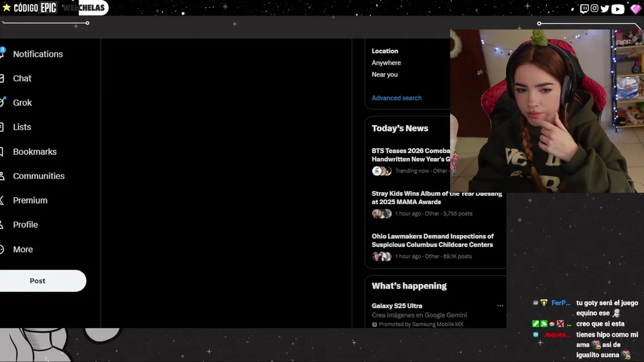644x362 pixels.
Task: Click avatars under Stray Kids news item
Action: pos(382,214)
